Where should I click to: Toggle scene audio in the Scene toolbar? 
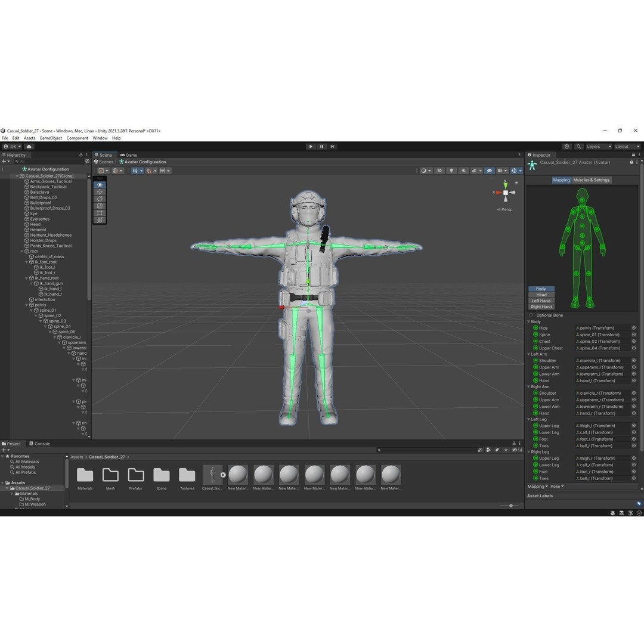click(x=464, y=171)
